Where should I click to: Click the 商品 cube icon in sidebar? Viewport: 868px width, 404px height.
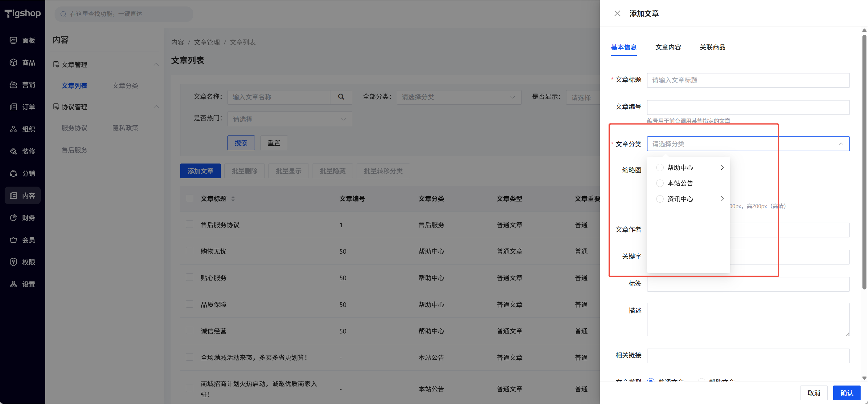[14, 63]
